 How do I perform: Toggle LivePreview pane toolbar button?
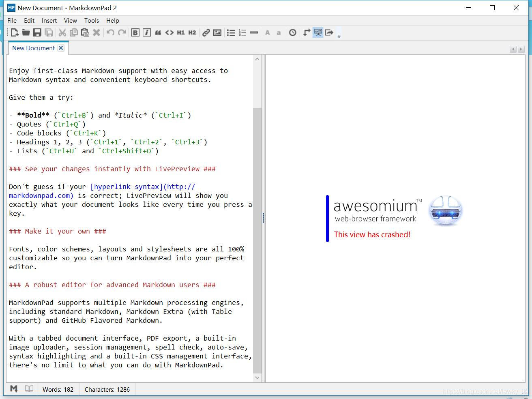[318, 33]
